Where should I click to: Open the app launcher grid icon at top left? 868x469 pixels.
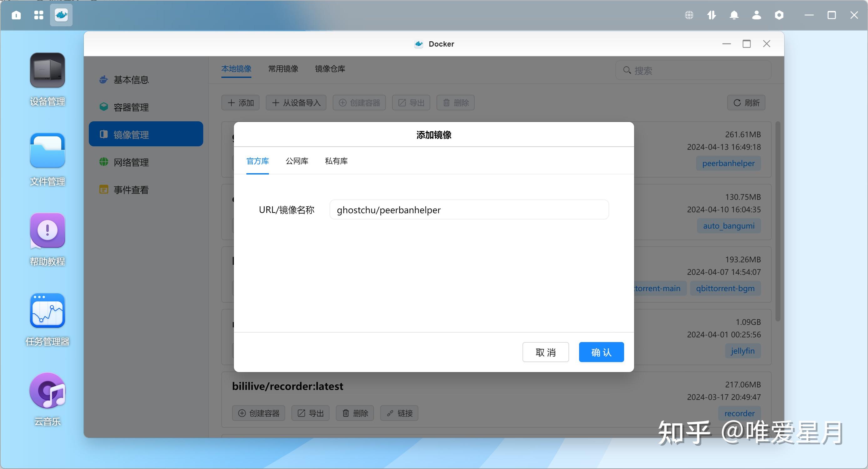click(x=38, y=15)
